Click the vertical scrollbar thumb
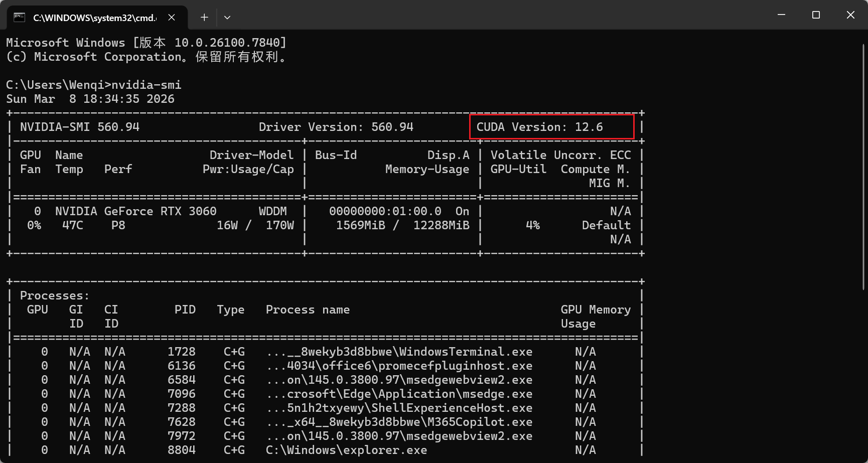Viewport: 868px width, 463px height. (863, 166)
